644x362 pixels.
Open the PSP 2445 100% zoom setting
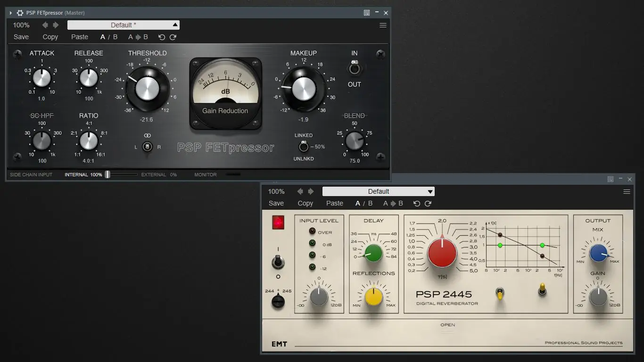(x=276, y=191)
